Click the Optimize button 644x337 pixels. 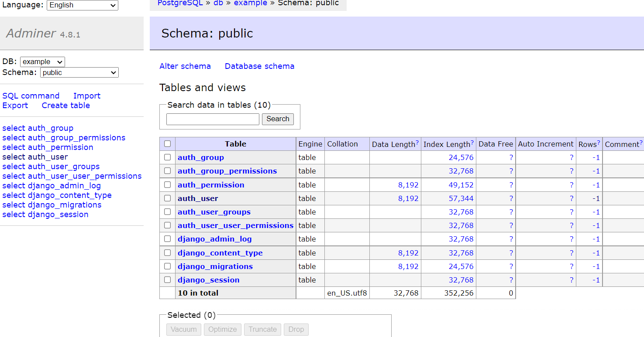(223, 330)
